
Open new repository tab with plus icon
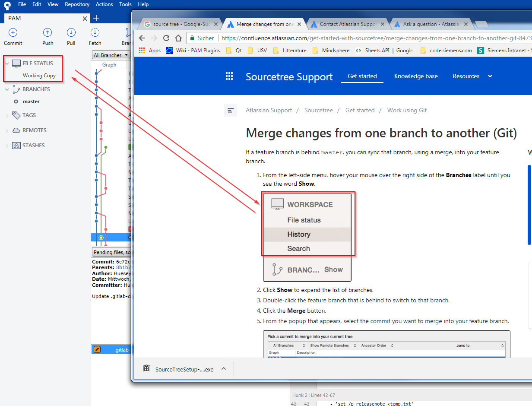[96, 18]
